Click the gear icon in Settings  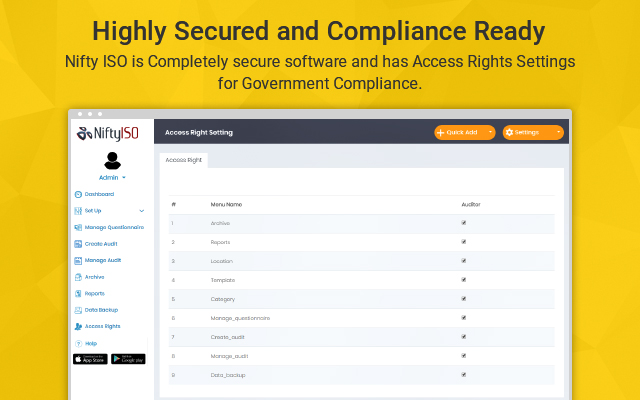point(509,132)
